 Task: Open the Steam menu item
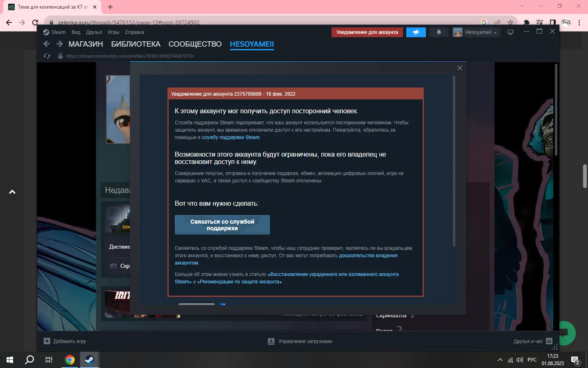[58, 32]
